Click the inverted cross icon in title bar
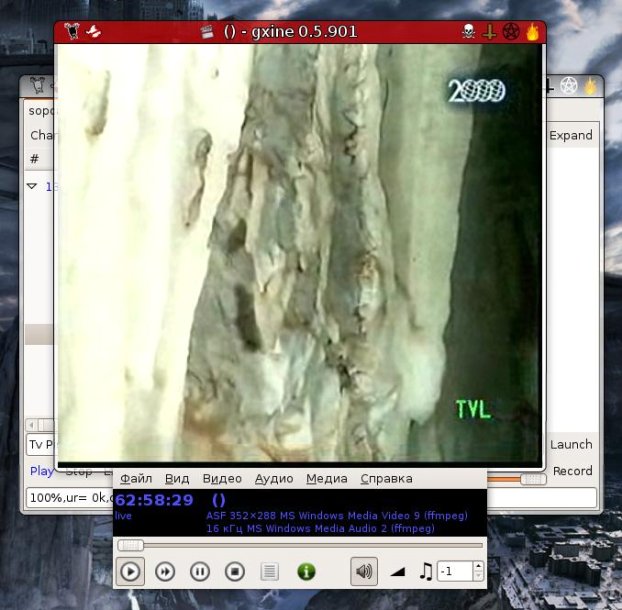 [x=489, y=32]
